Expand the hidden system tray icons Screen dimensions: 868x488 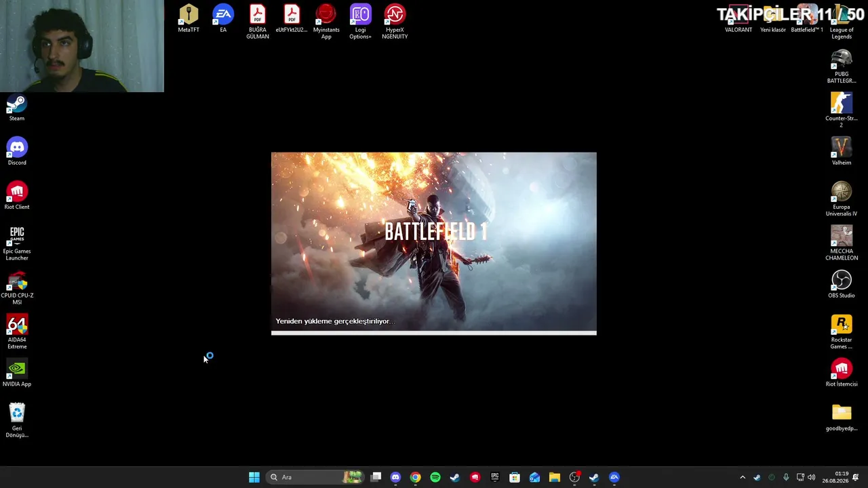[x=743, y=477]
